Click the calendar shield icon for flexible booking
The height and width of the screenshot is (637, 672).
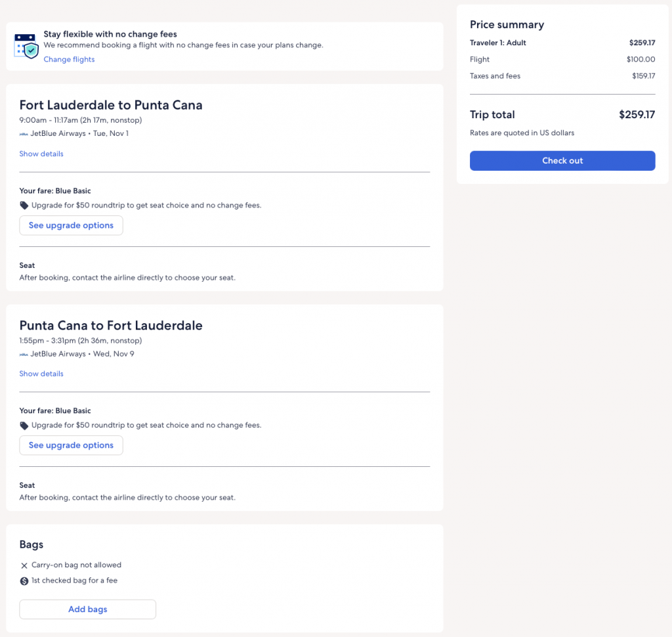26,46
